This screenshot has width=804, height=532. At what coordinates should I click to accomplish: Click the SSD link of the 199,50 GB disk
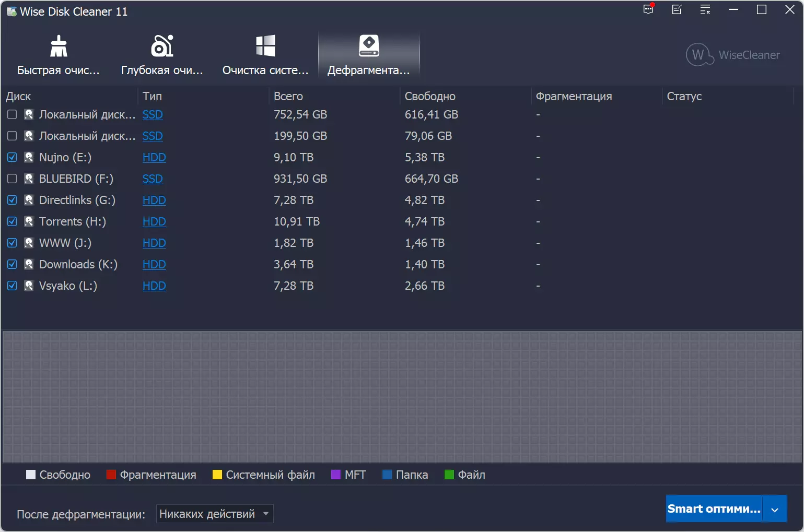click(x=153, y=136)
